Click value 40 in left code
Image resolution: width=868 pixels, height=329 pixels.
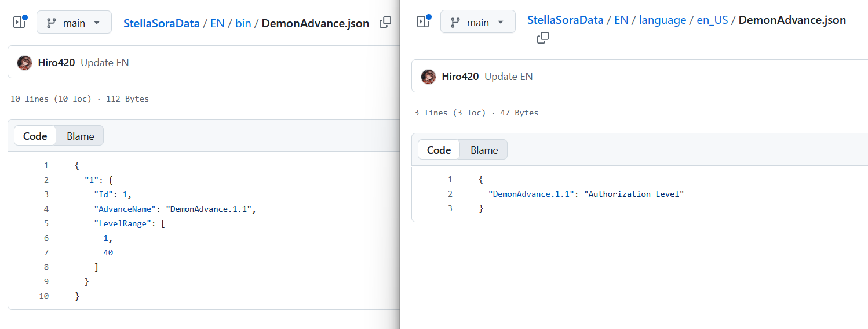108,252
